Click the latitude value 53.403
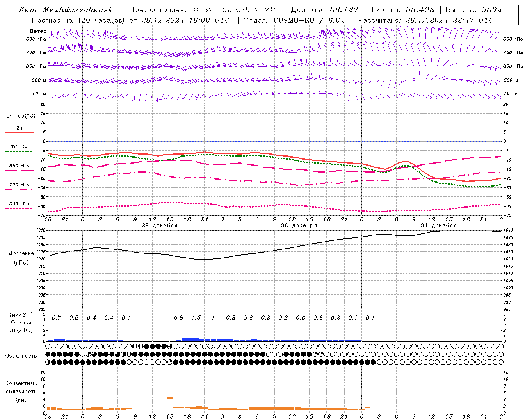525x420 pixels. pos(420,10)
